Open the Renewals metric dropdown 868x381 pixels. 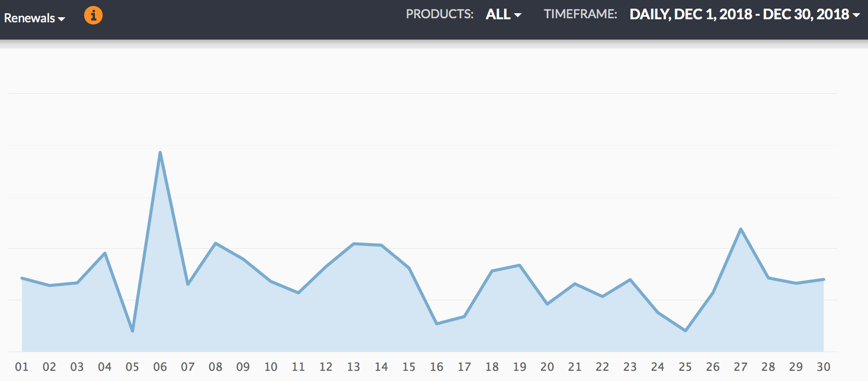[x=35, y=18]
